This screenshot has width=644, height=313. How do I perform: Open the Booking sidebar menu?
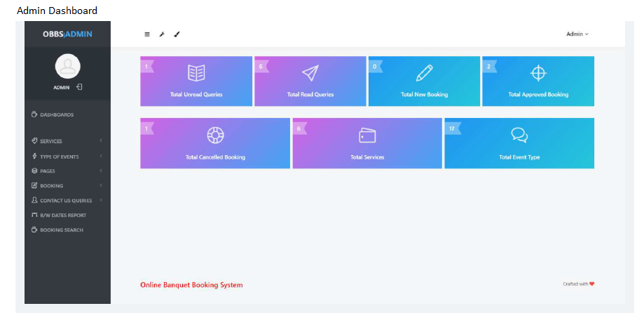click(x=67, y=185)
